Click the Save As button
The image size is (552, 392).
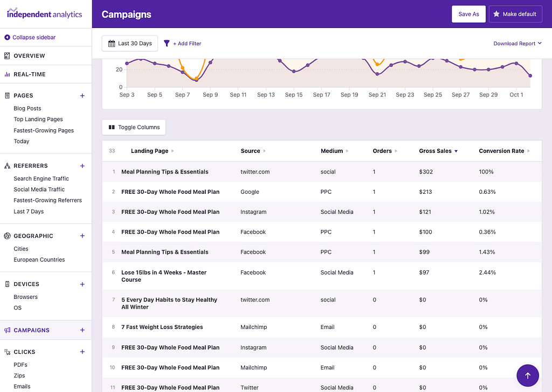click(x=468, y=14)
